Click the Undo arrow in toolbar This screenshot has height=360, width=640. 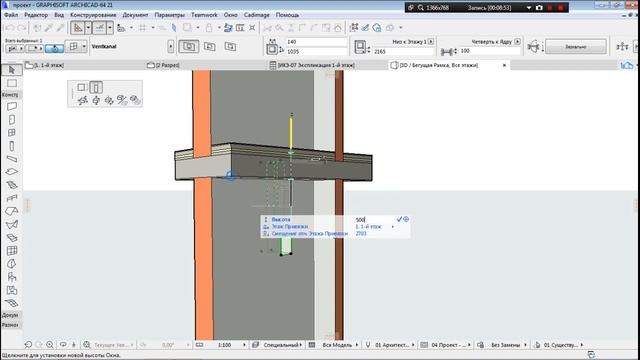(x=10, y=28)
